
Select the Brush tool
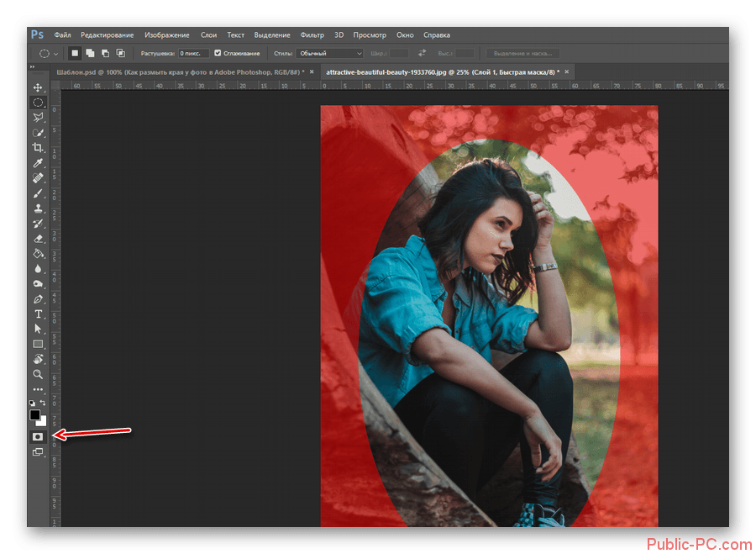[x=38, y=193]
